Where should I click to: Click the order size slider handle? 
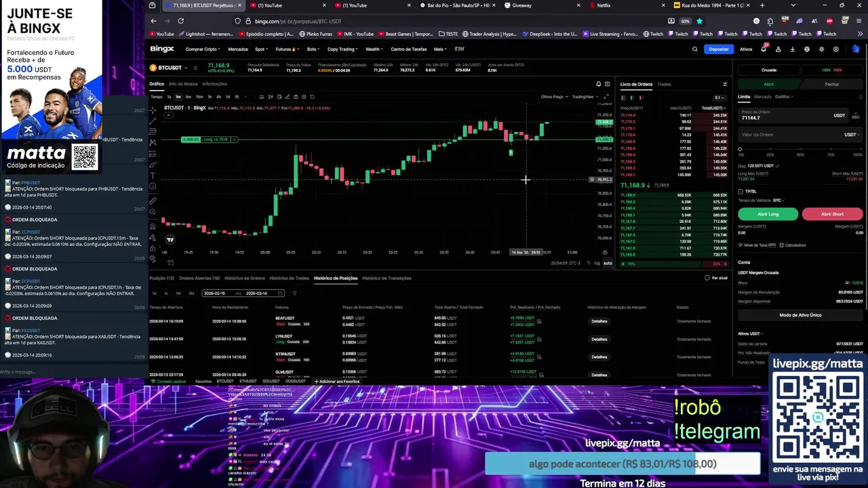tap(740, 148)
